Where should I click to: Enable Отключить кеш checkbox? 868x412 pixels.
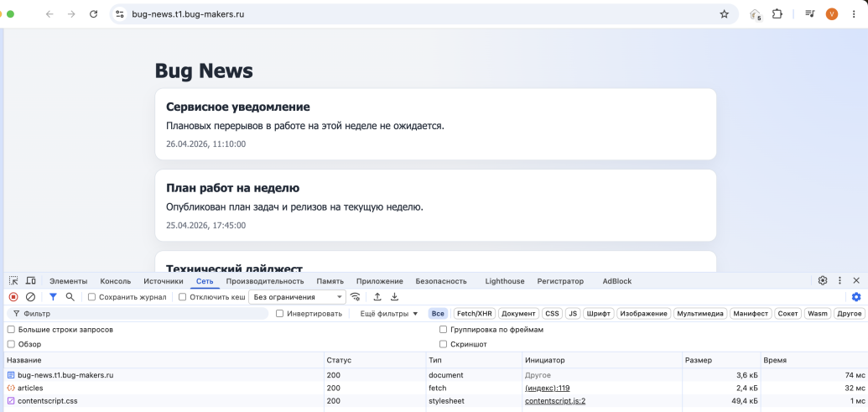point(183,297)
